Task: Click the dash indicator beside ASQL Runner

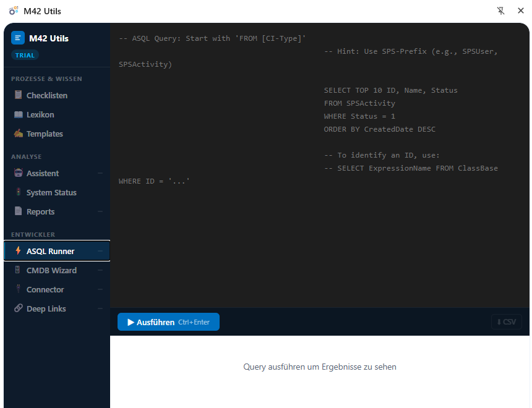Action: click(x=100, y=251)
